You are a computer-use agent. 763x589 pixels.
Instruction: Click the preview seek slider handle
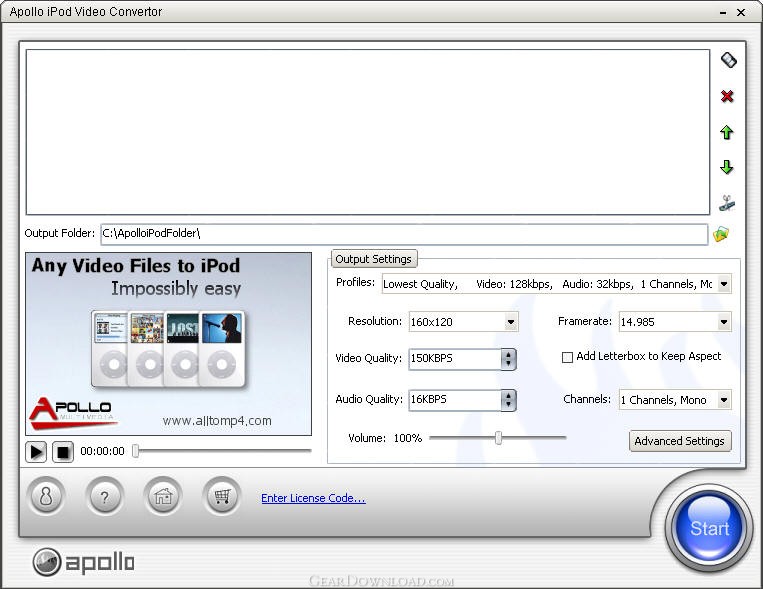click(136, 451)
